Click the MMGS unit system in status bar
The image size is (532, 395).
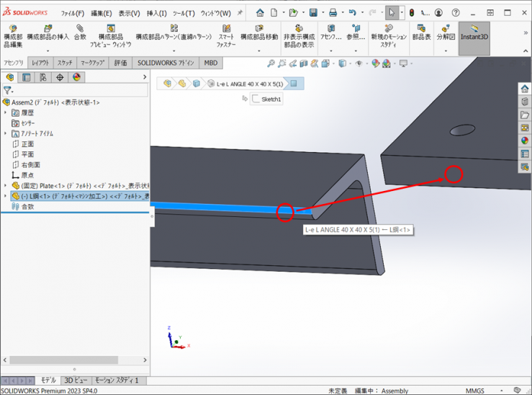(x=474, y=390)
